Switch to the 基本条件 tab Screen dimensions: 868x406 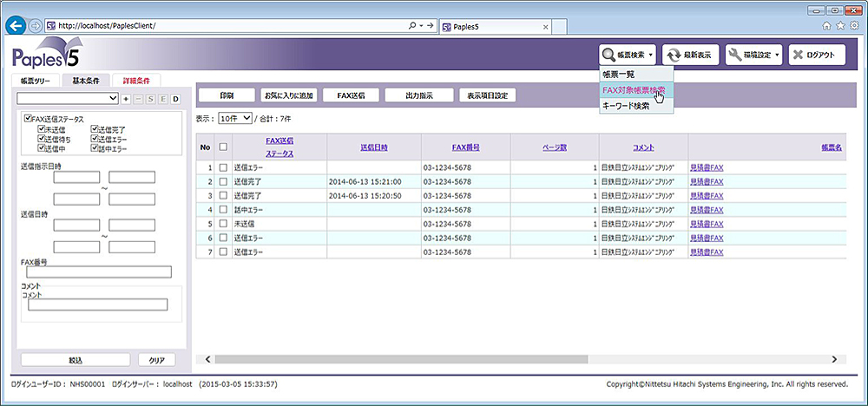point(86,81)
